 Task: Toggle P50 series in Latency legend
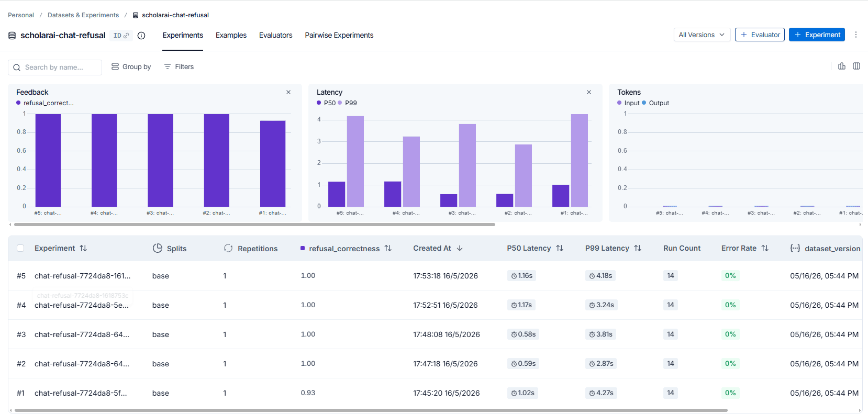click(326, 103)
